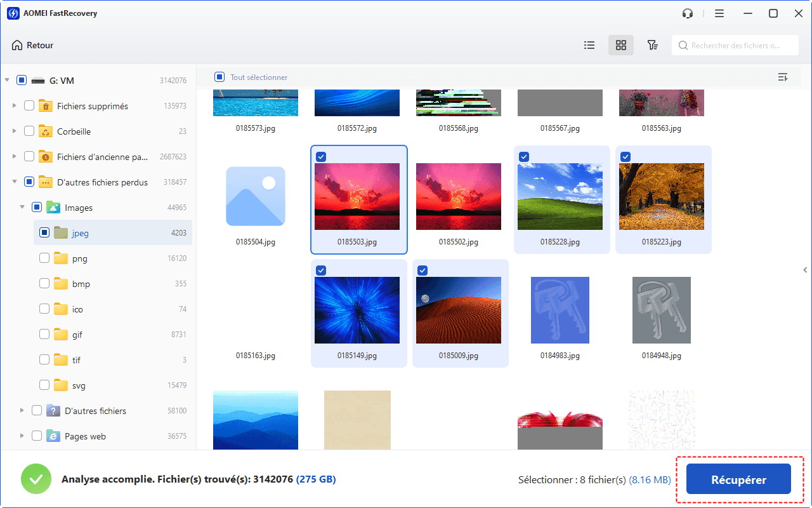Click the Corbeille recycle folder icon

coord(46,131)
